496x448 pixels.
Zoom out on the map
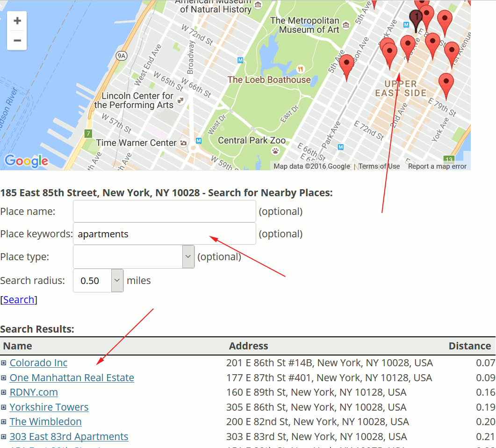coord(17,41)
